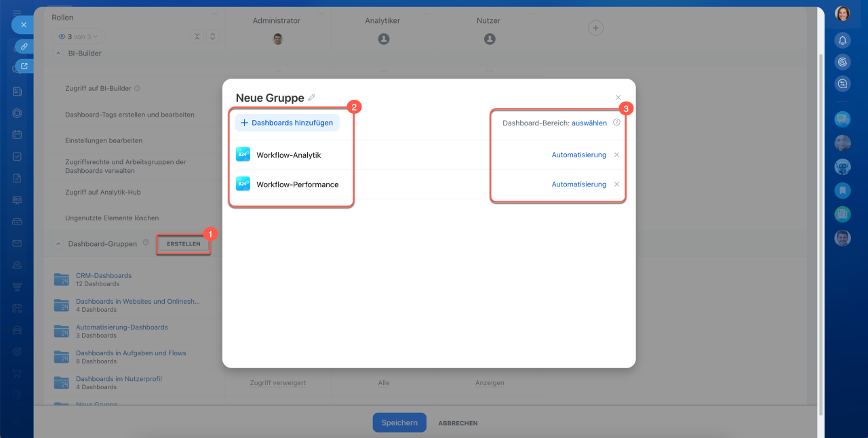Click Anzeigen value in Nutzer column
This screenshot has height=438, width=868.
point(490,383)
